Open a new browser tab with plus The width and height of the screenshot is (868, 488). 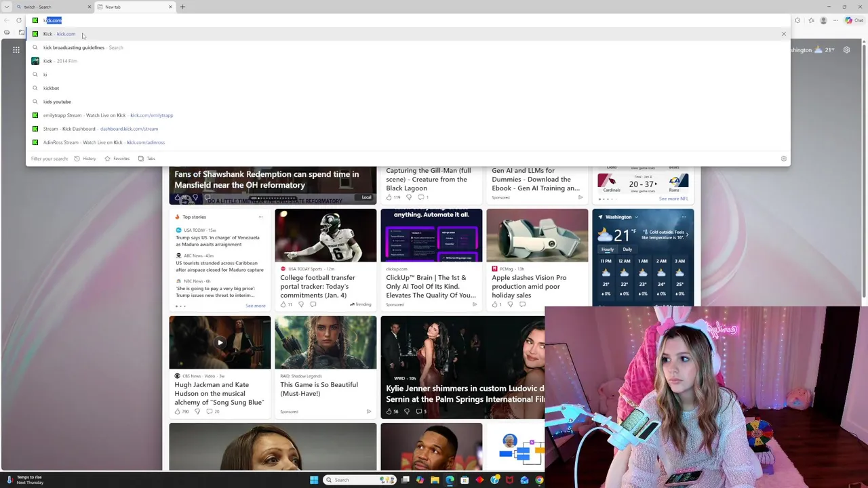click(182, 7)
